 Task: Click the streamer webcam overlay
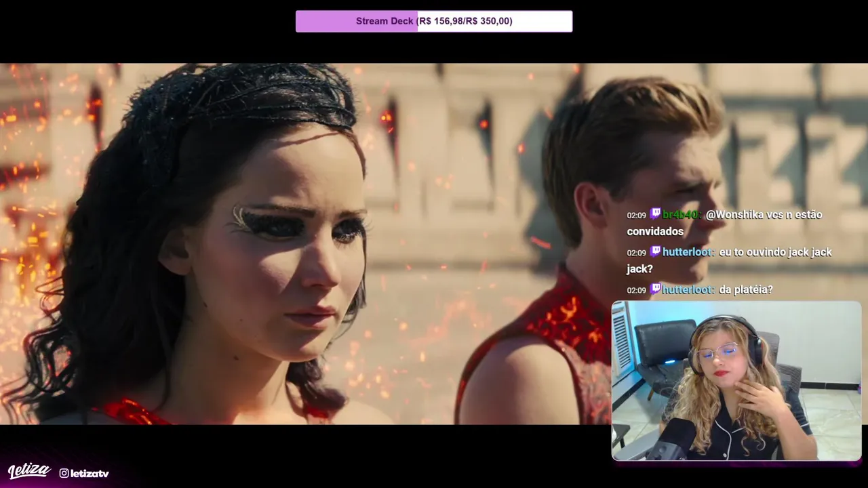coord(736,381)
